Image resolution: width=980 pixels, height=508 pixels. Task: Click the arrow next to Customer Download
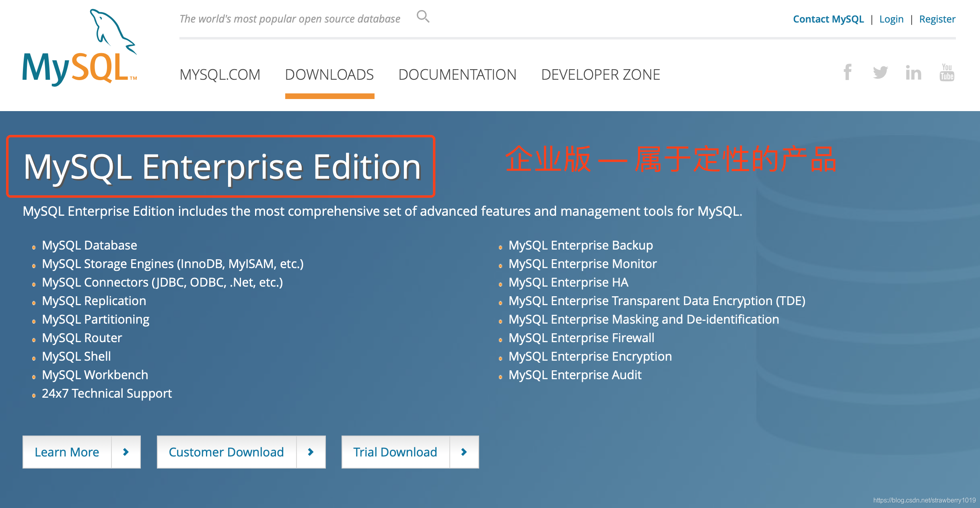(311, 452)
